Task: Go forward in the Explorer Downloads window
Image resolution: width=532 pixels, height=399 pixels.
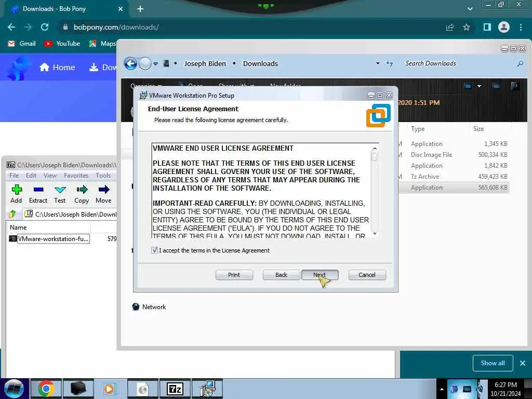Action: [145, 63]
